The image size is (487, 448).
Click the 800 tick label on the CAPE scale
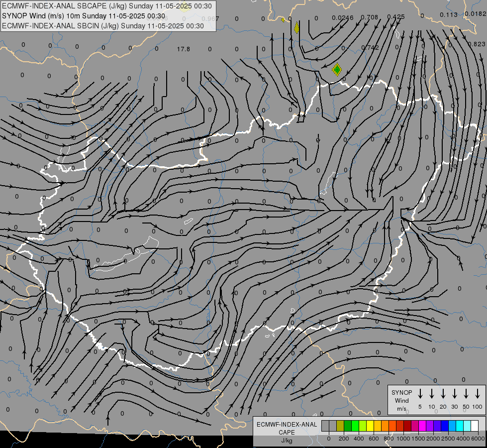[389, 439]
